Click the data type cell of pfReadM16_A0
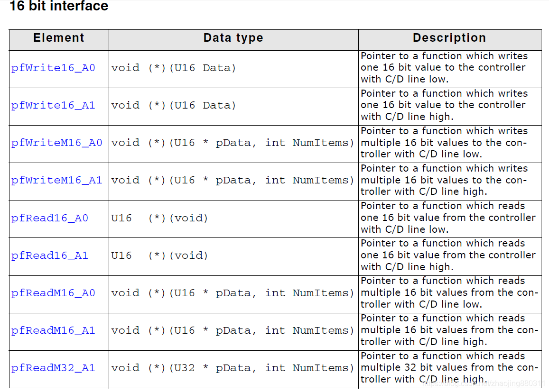The image size is (549, 392). 233,293
